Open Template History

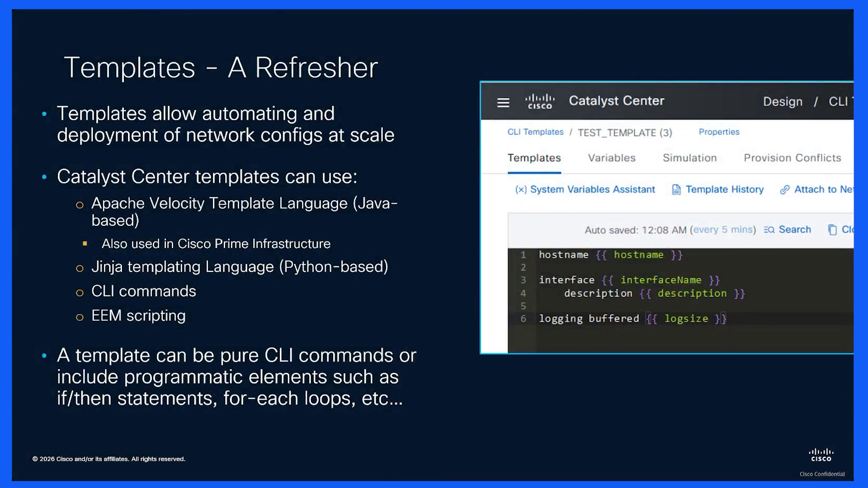pos(725,190)
